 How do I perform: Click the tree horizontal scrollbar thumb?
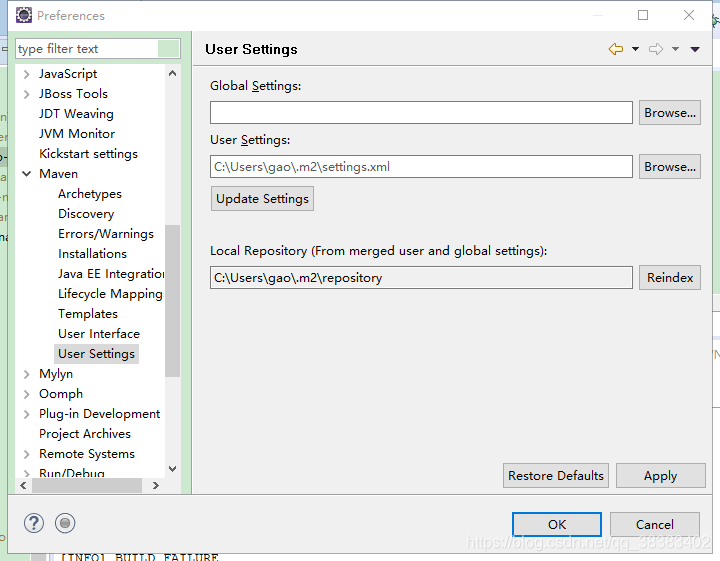coord(87,485)
